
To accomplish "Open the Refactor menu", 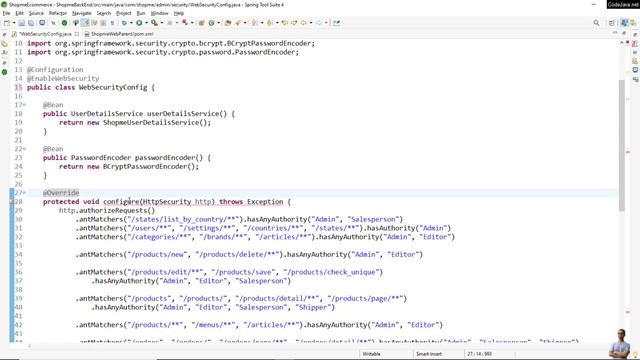I will 58,13.
